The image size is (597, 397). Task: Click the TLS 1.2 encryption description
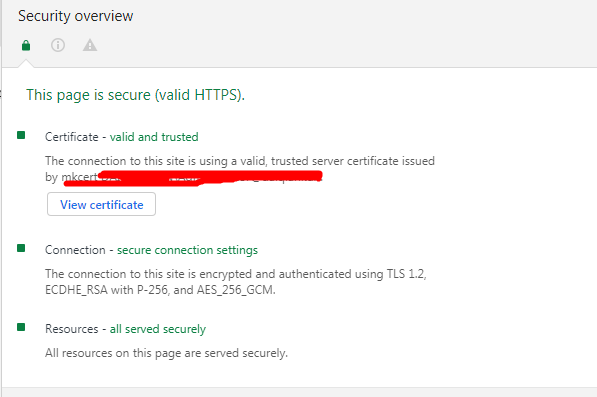[236, 282]
